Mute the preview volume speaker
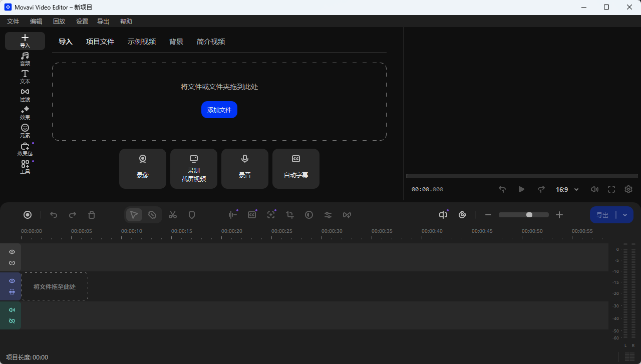Viewport: 641px width, 364px height. [594, 189]
